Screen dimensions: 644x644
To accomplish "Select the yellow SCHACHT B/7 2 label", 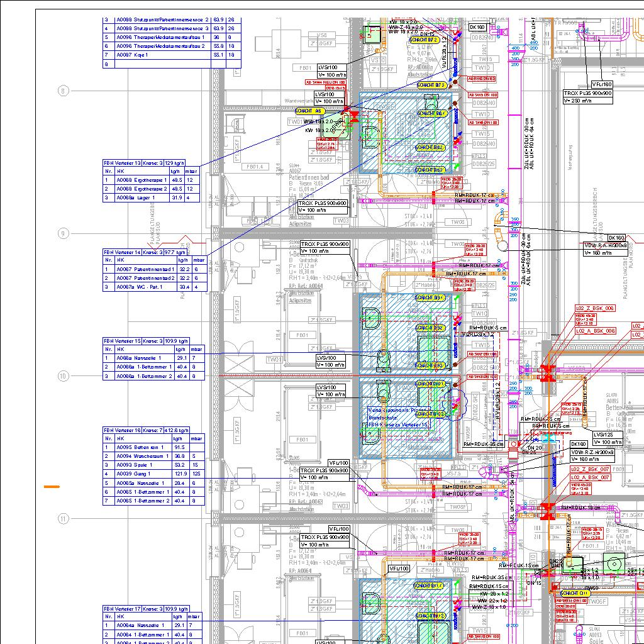I will tap(425, 40).
